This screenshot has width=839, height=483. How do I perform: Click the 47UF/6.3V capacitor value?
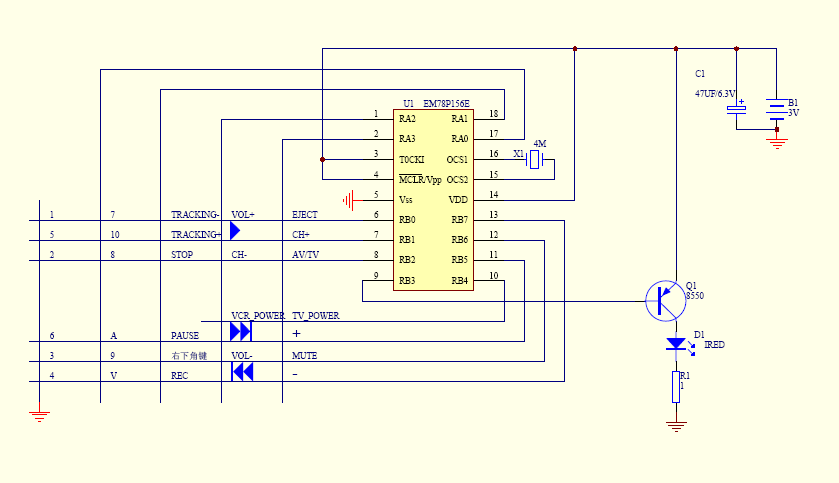click(x=715, y=94)
